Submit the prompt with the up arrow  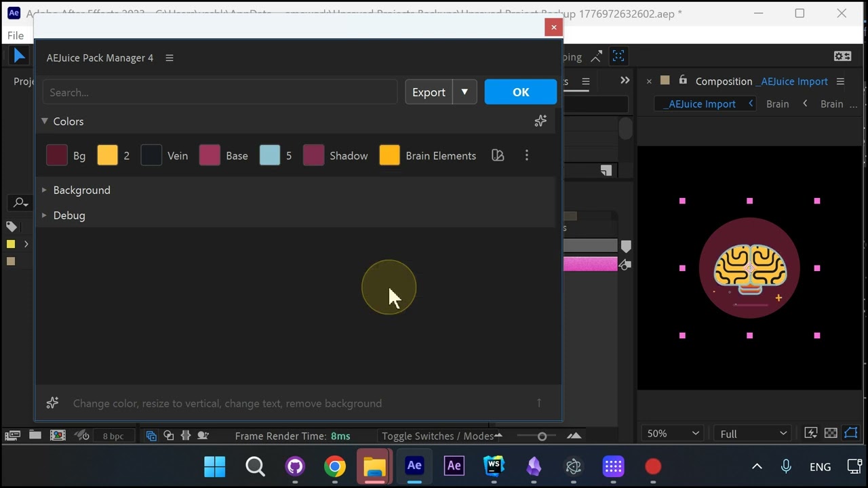click(539, 403)
